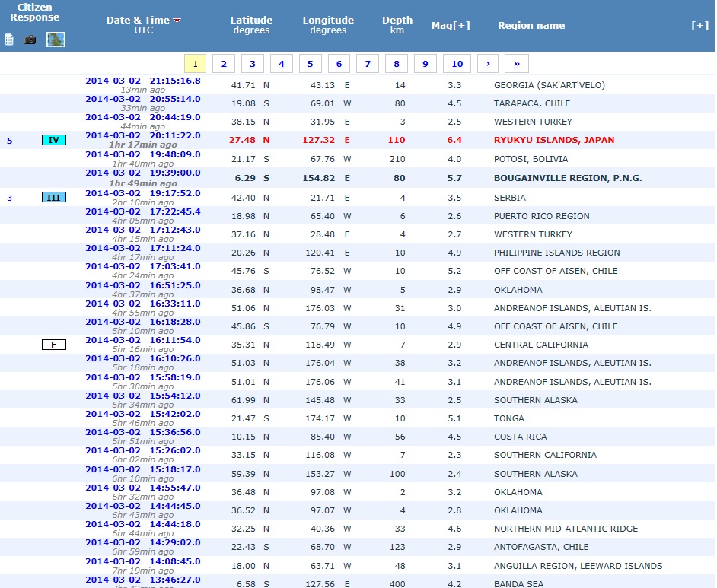Go to page 5 of results
Screen dimensions: 717x588
[310, 64]
